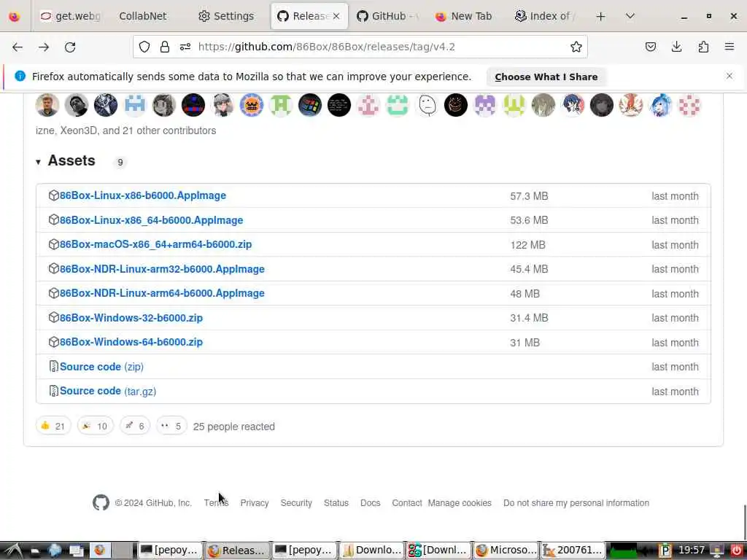Screen dimensions: 747x560
Task: Download 86Box-NDR-Linux-arm32-b6000.AppImage
Action: coord(162,269)
